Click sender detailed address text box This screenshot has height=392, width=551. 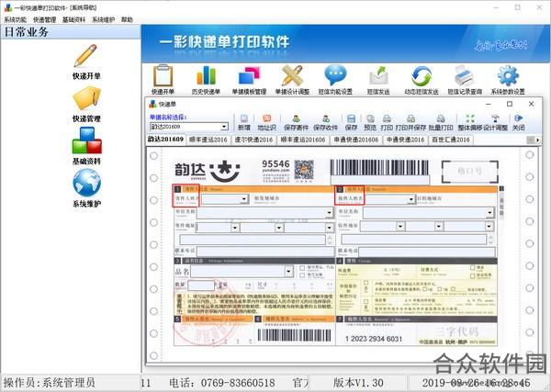tap(253, 240)
